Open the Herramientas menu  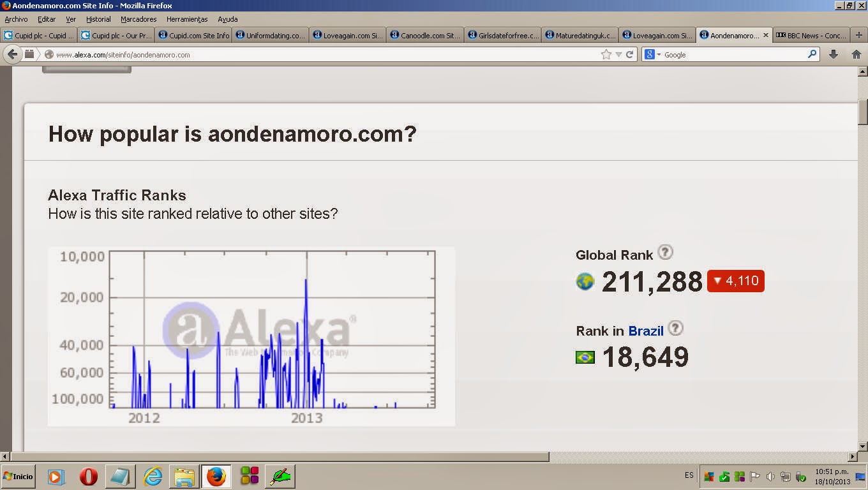[x=187, y=19]
